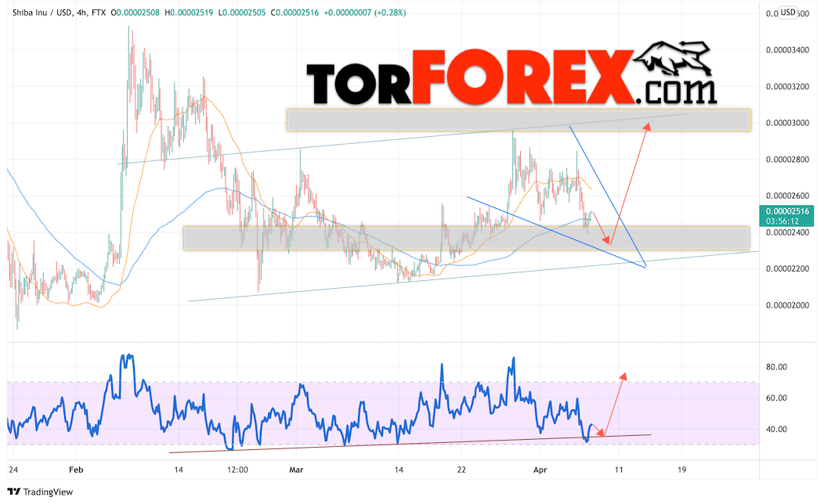Click the TradingView logo
Screen dimensions: 824x504
coord(40,492)
